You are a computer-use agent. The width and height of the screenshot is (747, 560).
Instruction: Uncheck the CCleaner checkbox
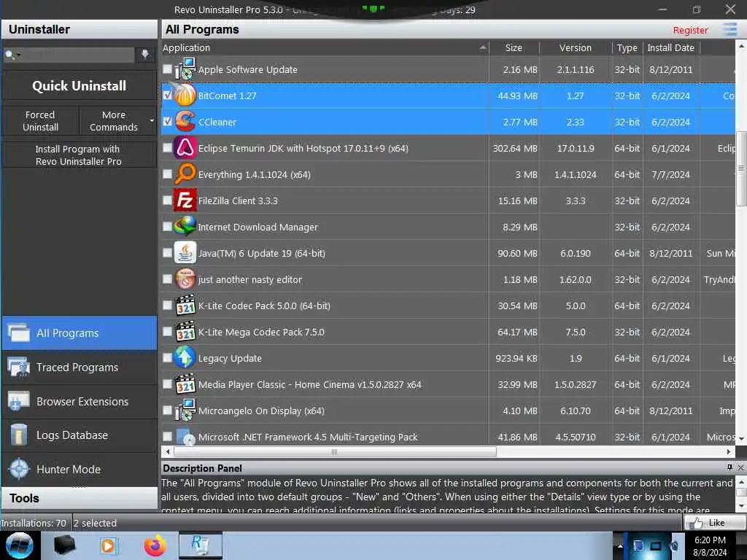pyautogui.click(x=167, y=122)
